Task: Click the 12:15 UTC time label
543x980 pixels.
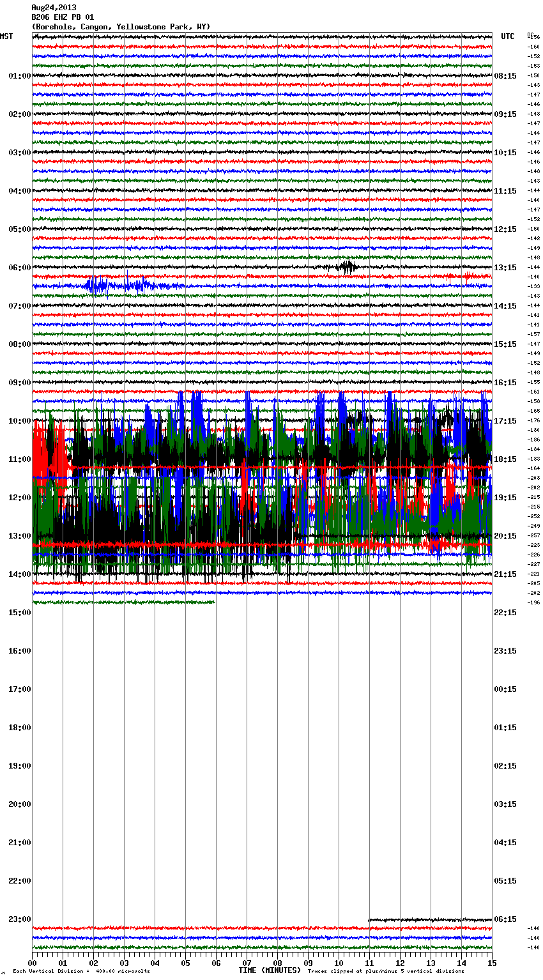Action: tap(505, 229)
